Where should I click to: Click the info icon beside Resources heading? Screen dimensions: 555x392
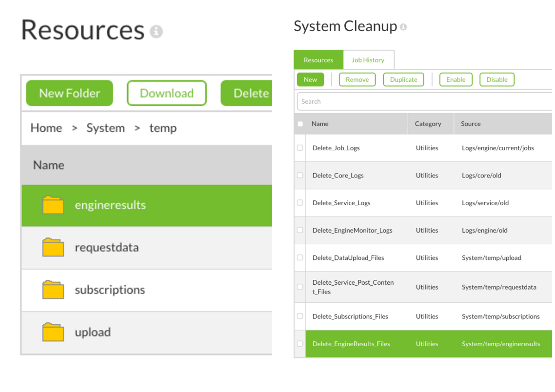[156, 32]
